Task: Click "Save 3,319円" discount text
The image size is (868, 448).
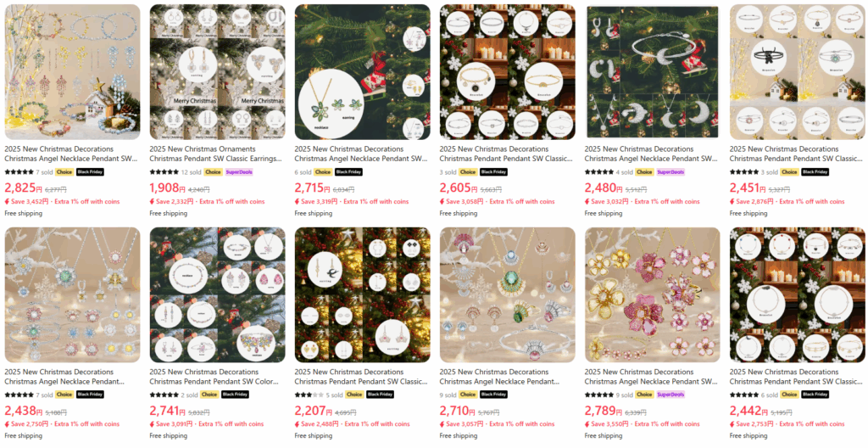Action: pyautogui.click(x=317, y=202)
